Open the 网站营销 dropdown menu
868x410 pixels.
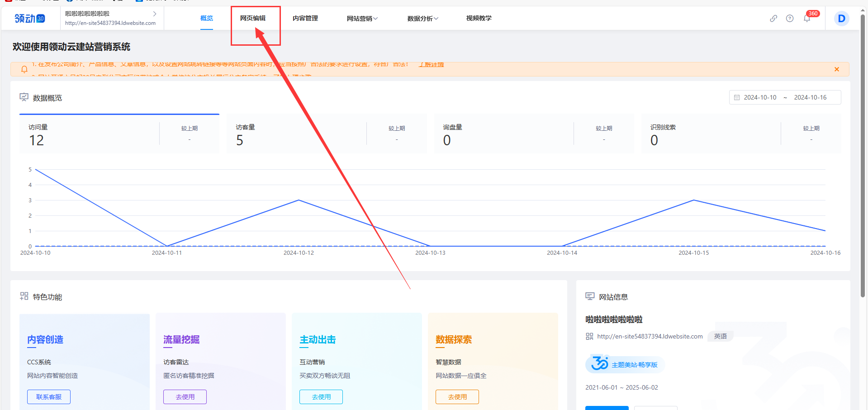pos(361,18)
